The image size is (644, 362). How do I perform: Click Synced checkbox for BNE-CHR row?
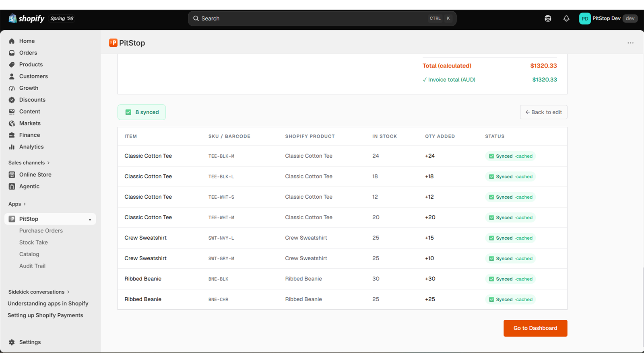pos(491,300)
